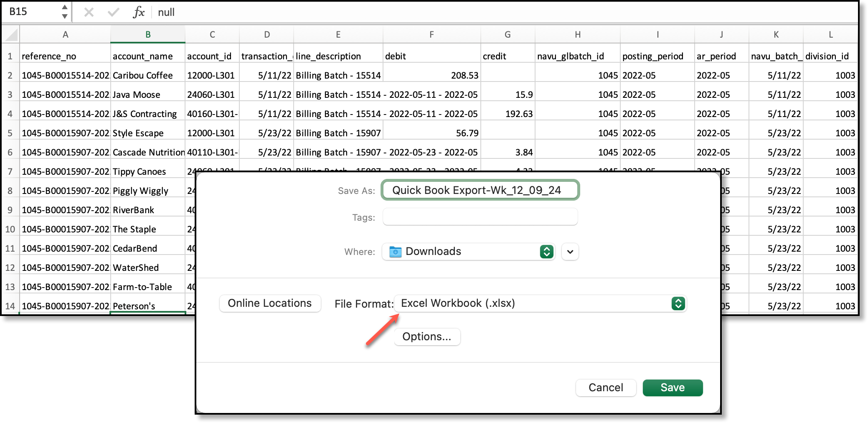Click into the Tags field

pos(480,217)
